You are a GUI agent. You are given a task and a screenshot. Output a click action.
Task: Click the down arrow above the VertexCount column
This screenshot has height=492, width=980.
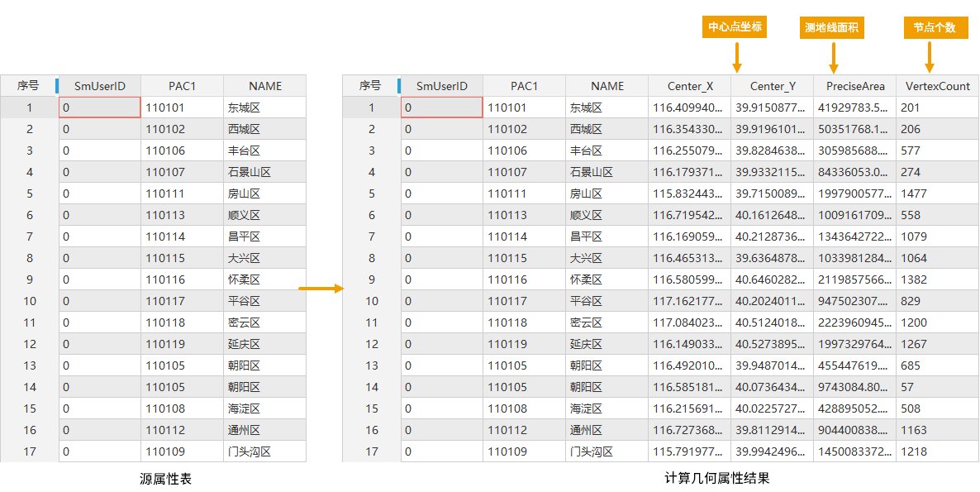(930, 58)
